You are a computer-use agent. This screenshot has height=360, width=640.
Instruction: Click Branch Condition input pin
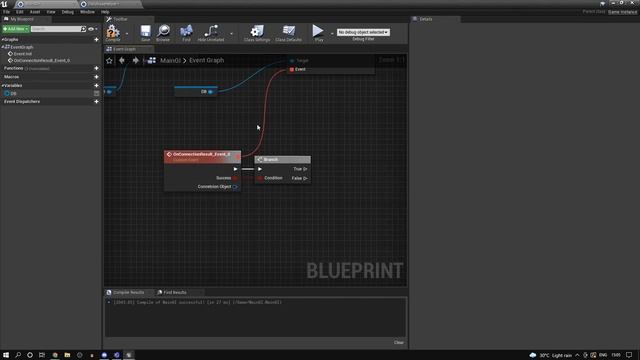pos(260,178)
